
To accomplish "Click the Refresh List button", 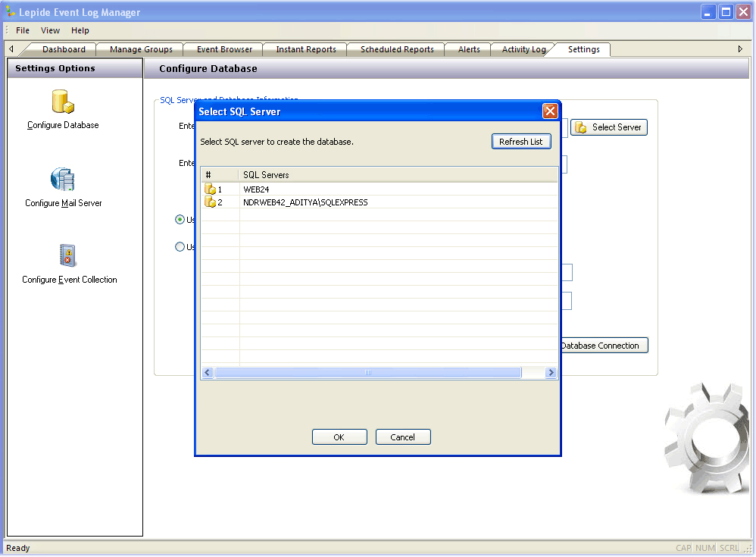I will [520, 142].
